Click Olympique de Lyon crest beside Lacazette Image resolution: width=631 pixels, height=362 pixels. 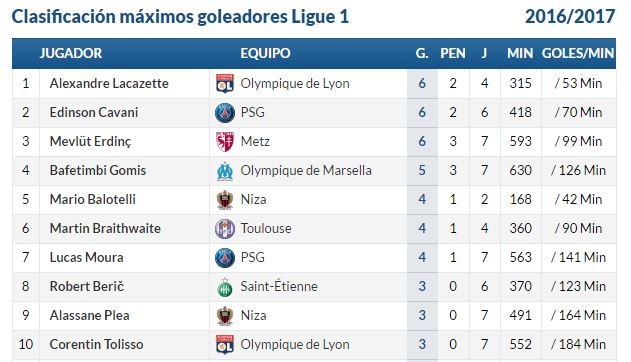(x=225, y=83)
